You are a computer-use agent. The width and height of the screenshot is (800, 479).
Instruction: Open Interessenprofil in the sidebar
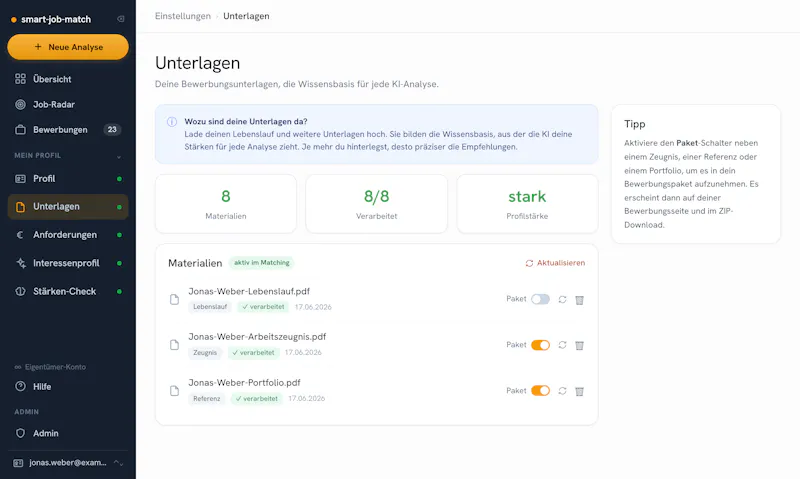coord(68,263)
